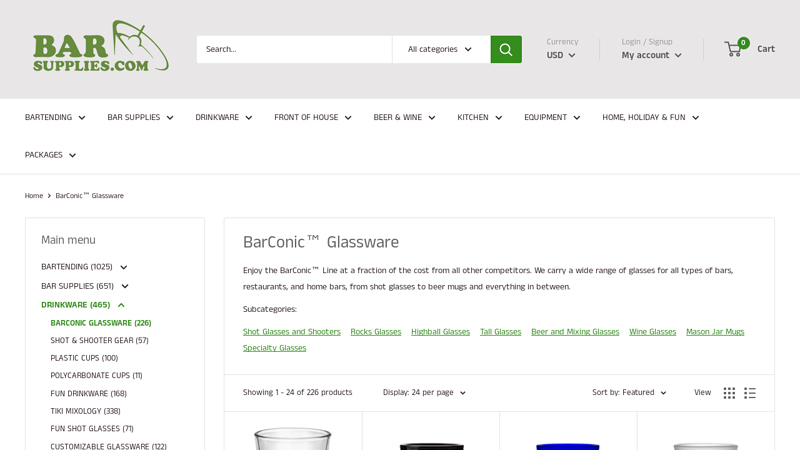Screen dimensions: 800x450
Task: Open the FRONT OF HOUSE nav menu
Action: [x=313, y=117]
